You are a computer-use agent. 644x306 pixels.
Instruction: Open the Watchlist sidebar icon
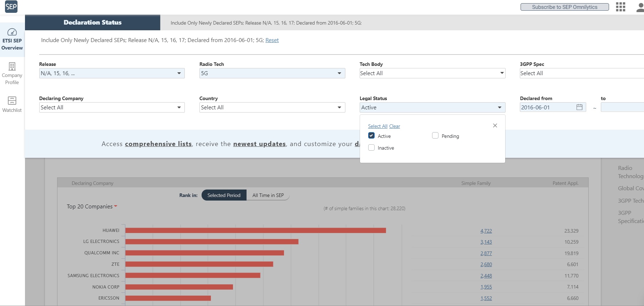click(x=12, y=100)
